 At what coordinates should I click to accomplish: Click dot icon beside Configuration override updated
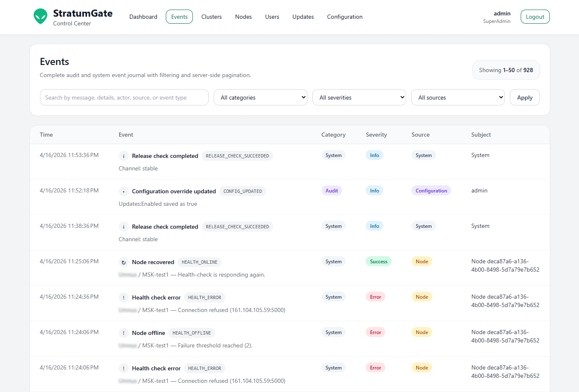point(124,191)
